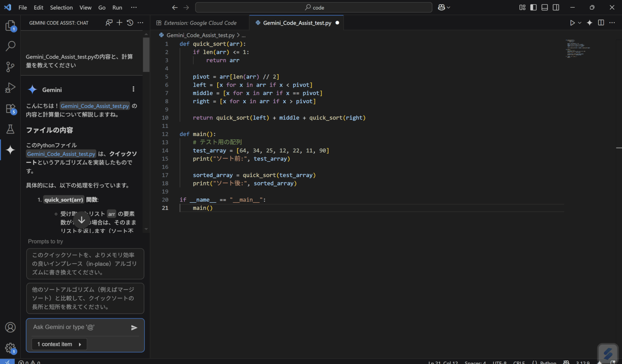Click the chat panel vertical scrollbar
Viewport: 622px width, 364px height.
146,55
